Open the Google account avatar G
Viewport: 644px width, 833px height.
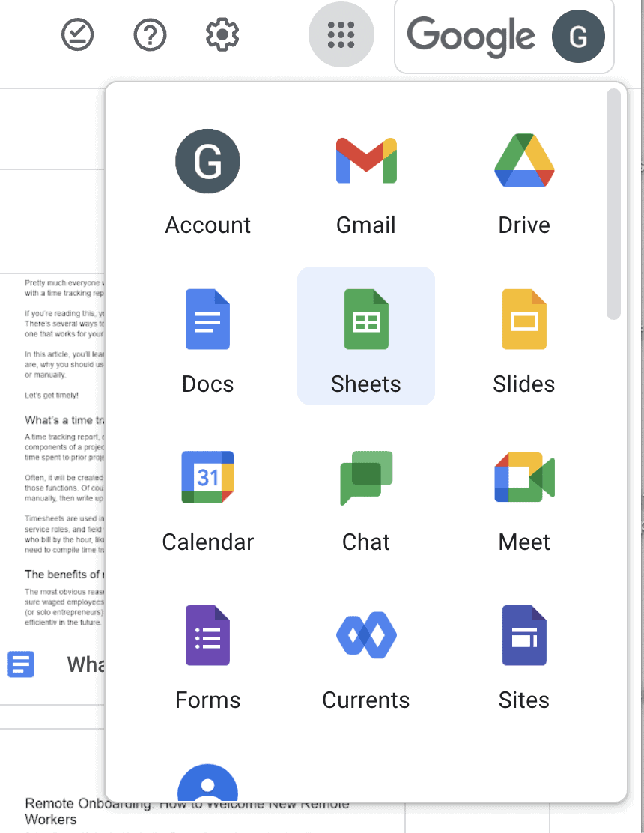coord(578,36)
